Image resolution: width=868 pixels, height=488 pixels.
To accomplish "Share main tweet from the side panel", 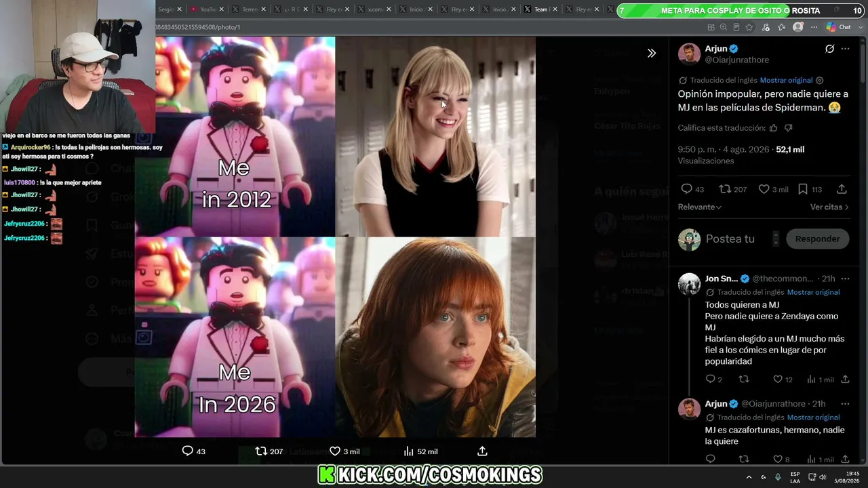I will pos(842,189).
